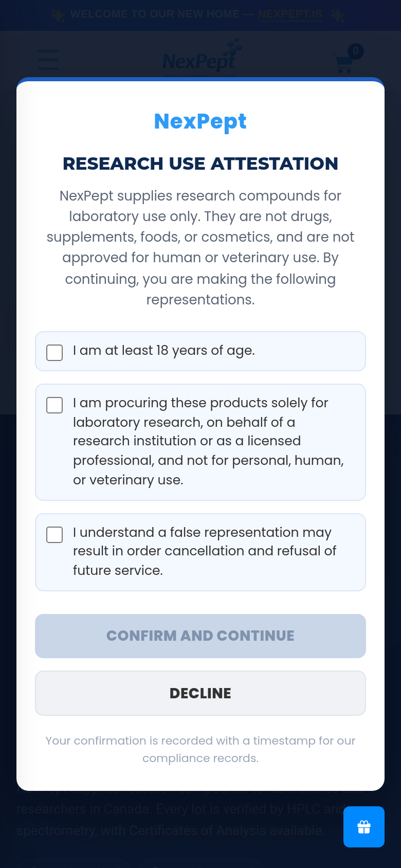Click the blue gift rewards icon

click(364, 827)
